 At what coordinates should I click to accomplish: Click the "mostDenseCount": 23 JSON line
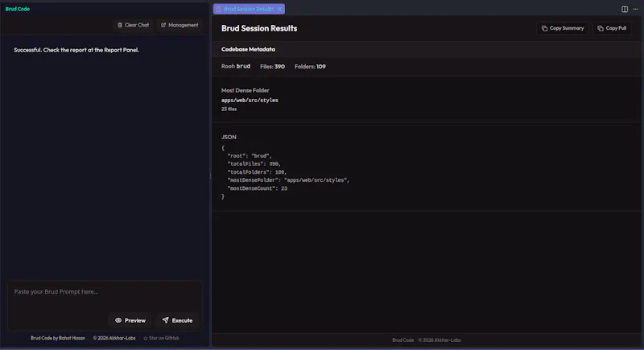click(257, 188)
